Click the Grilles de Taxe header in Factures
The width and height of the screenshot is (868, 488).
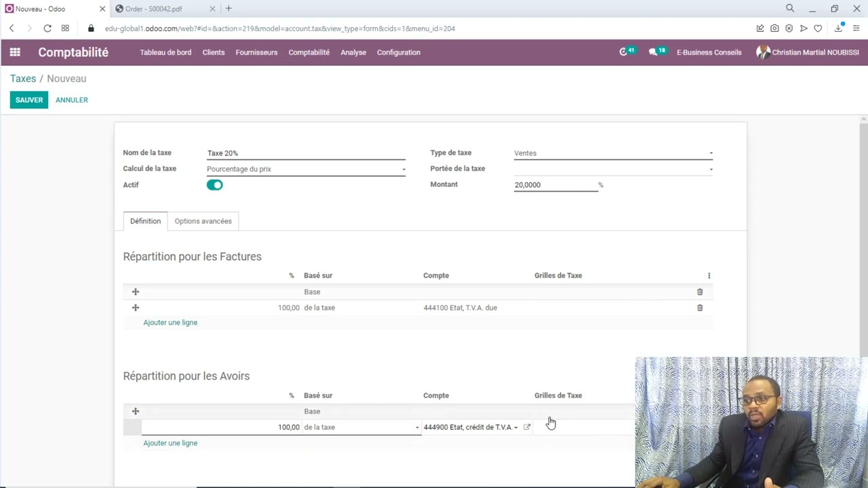(558, 276)
